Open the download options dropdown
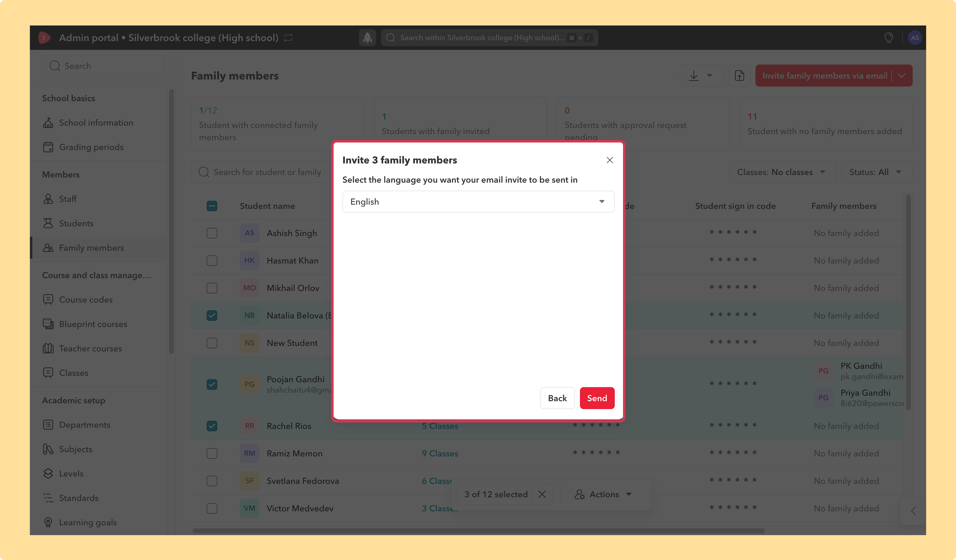This screenshot has width=956, height=560. click(701, 75)
